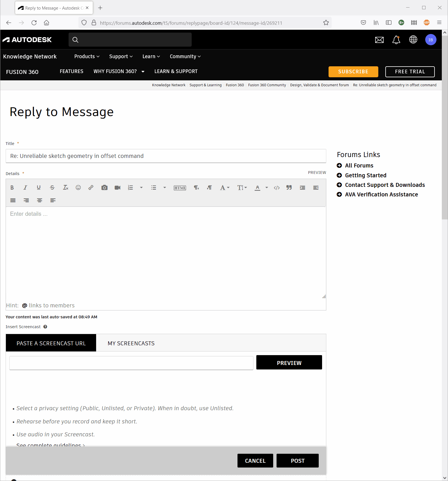
Task: Open the language globe icon
Action: (413, 40)
